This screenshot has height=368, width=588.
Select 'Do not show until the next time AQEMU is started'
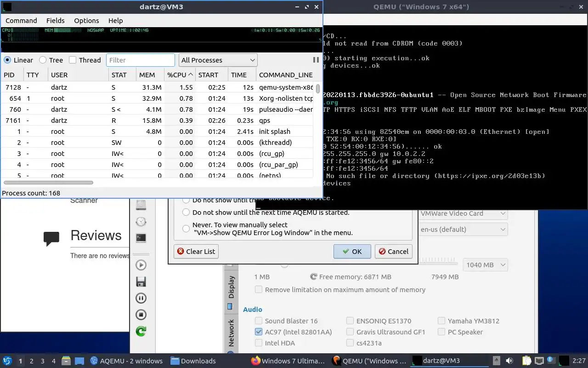(x=186, y=212)
